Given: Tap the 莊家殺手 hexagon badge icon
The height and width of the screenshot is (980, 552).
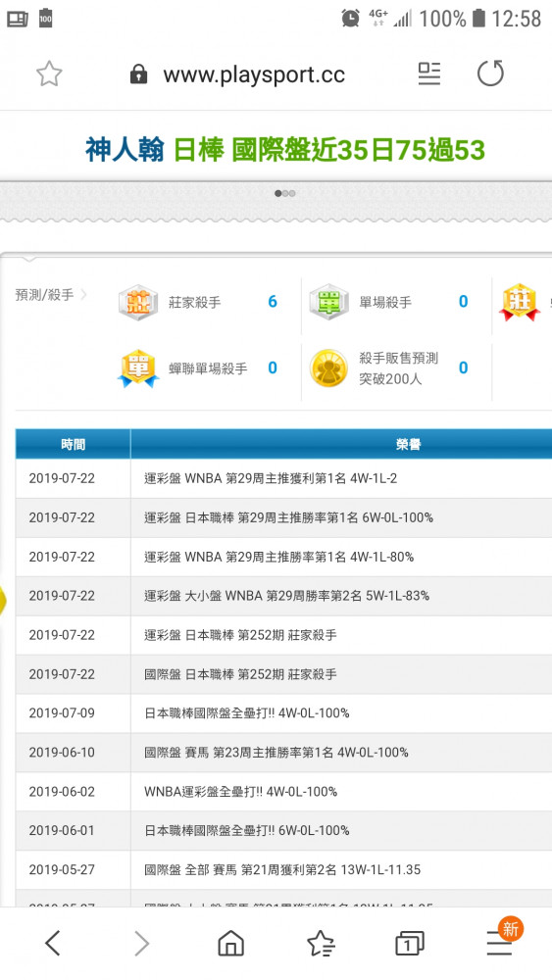Looking at the screenshot, I should coord(137,302).
